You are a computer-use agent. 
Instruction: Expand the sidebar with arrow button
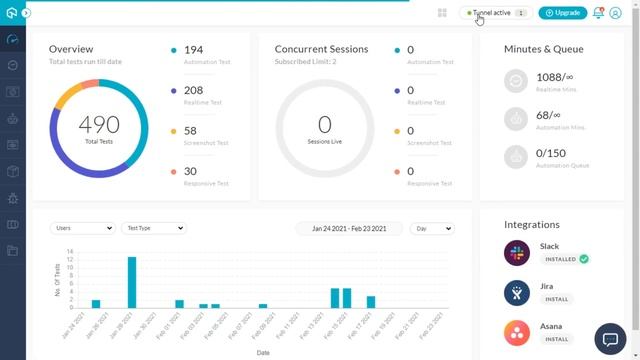(x=26, y=13)
